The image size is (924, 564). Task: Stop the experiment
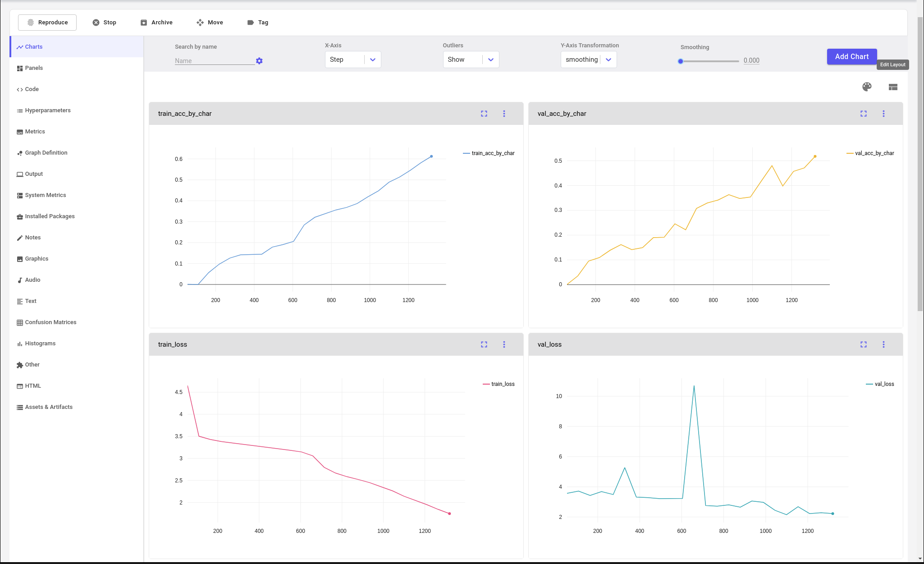(105, 23)
